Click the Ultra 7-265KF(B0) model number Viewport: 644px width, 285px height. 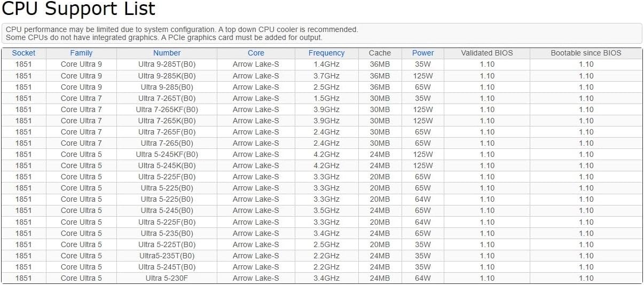[167, 109]
